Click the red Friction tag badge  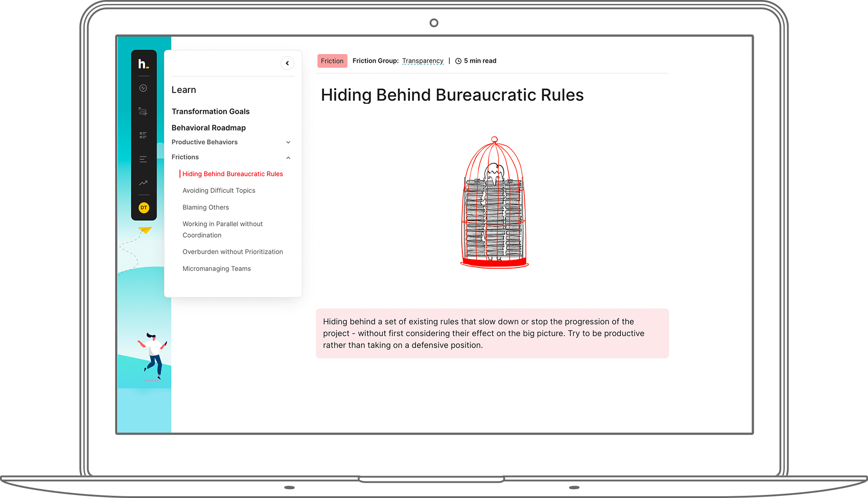point(332,61)
